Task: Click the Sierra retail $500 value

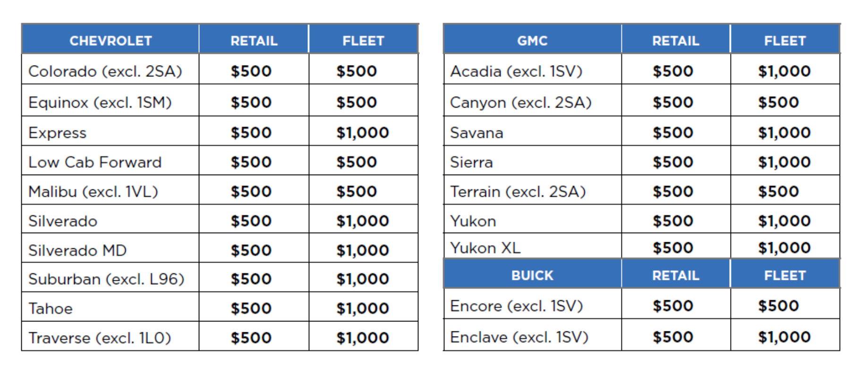Action: click(672, 162)
